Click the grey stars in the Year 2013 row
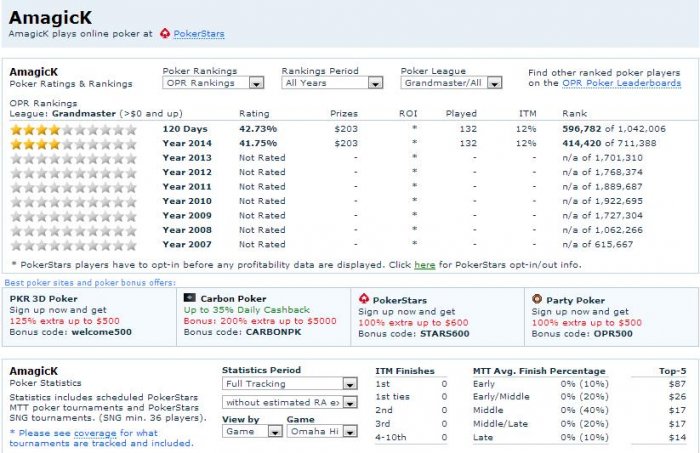700x453 pixels. coord(74,158)
